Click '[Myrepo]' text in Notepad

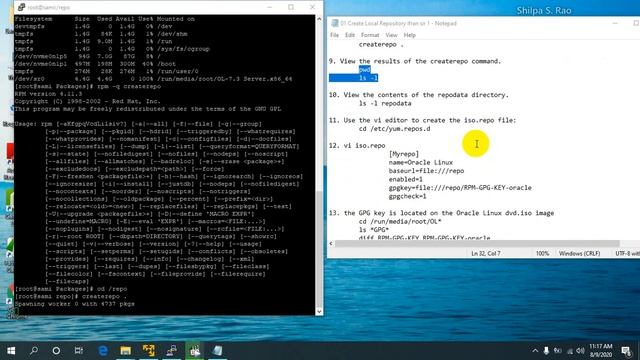(x=404, y=154)
